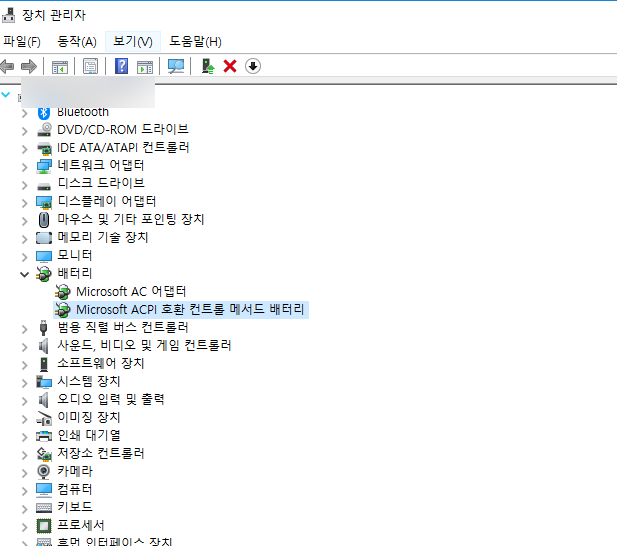Screen dimensions: 617x546
Task: Open the Properties toolbar icon
Action: pyautogui.click(x=91, y=66)
